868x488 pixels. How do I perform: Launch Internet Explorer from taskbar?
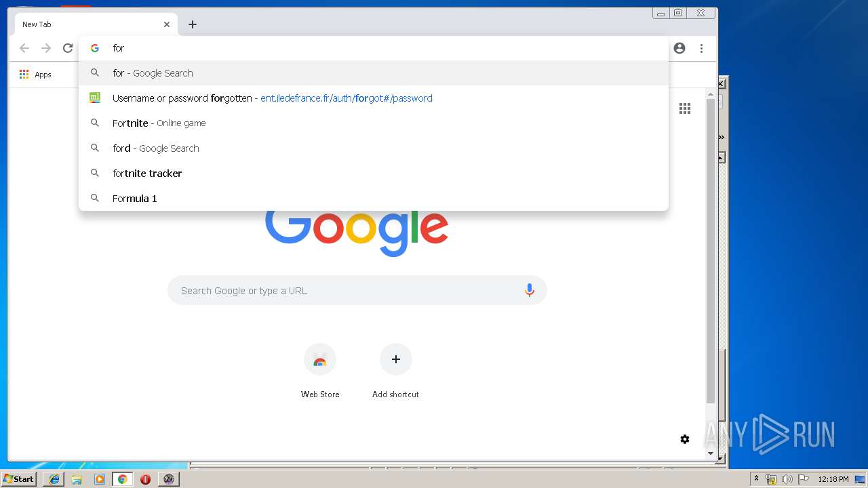(x=54, y=479)
